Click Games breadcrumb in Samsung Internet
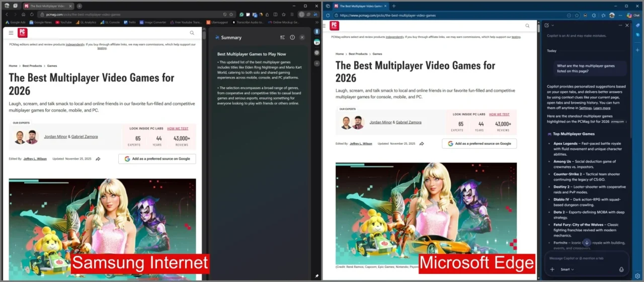The width and height of the screenshot is (644, 282). (x=52, y=65)
